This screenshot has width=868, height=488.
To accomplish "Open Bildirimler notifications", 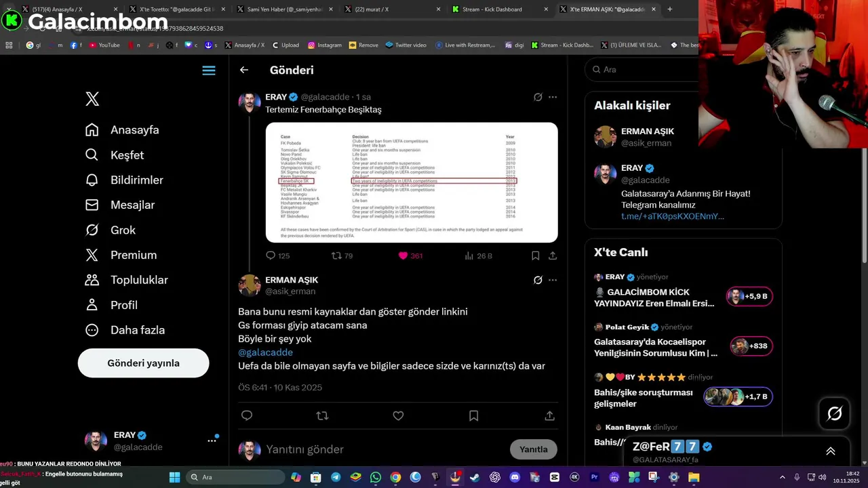I will pos(124,180).
